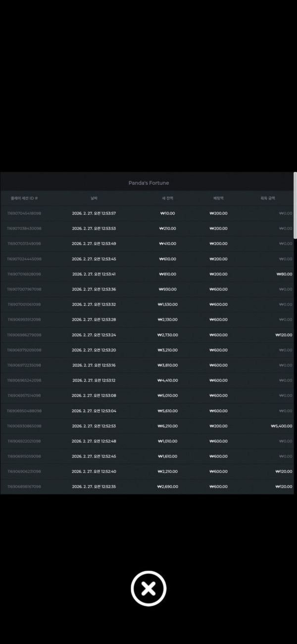The height and width of the screenshot is (644, 297).
Task: Click the ₩4,410.00 balance cell
Action: [x=168, y=380]
